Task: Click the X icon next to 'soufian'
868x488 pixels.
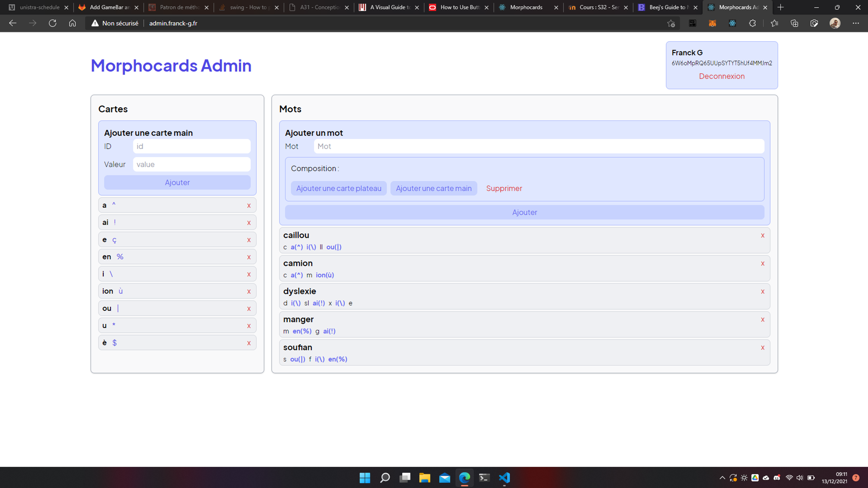Action: [763, 347]
